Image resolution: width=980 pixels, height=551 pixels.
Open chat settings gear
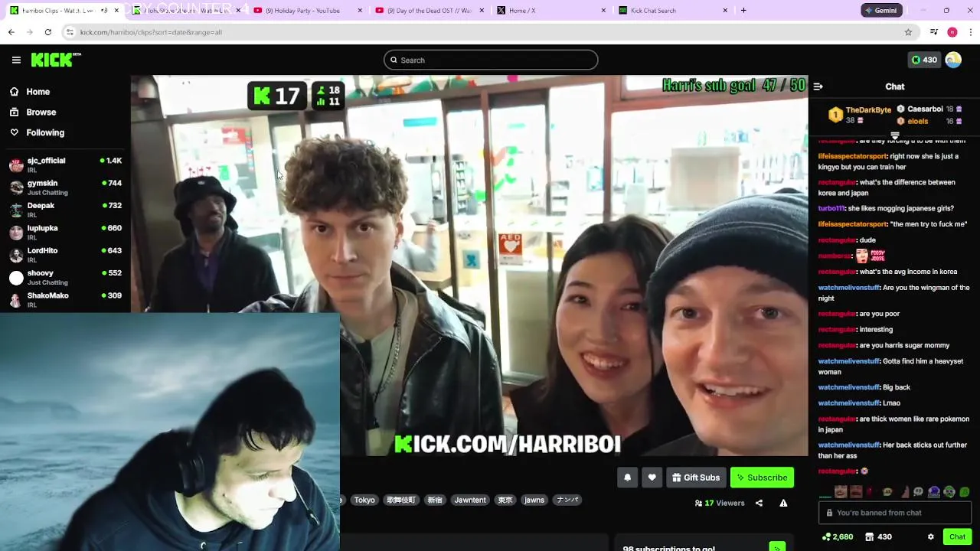(930, 537)
